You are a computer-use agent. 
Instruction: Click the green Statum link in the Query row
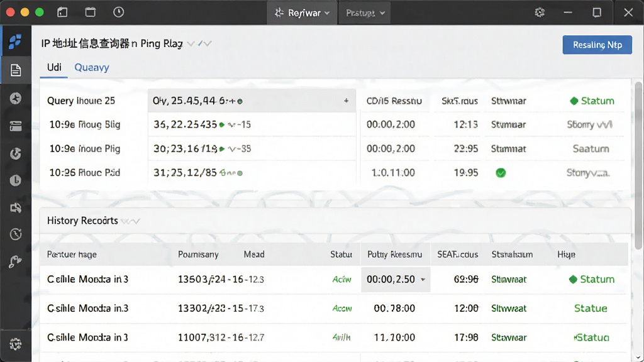pyautogui.click(x=592, y=101)
